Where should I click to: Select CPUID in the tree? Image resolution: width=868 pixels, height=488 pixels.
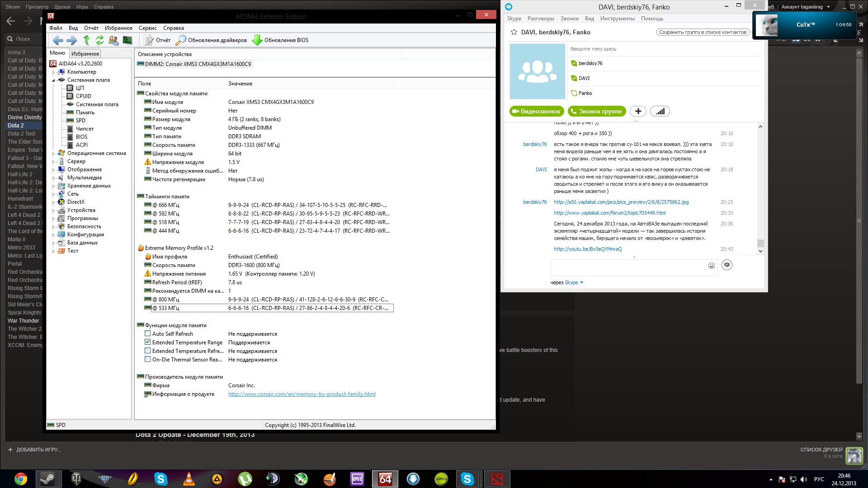tap(84, 96)
